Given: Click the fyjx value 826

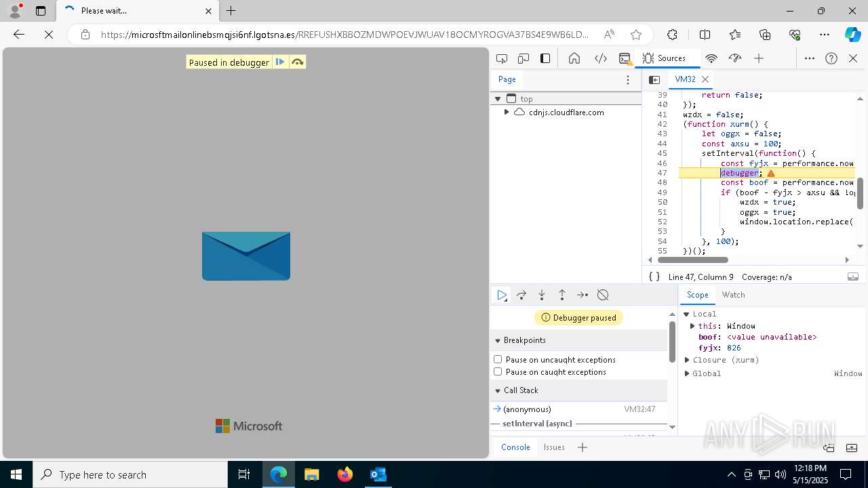Looking at the screenshot, I should (x=734, y=348).
